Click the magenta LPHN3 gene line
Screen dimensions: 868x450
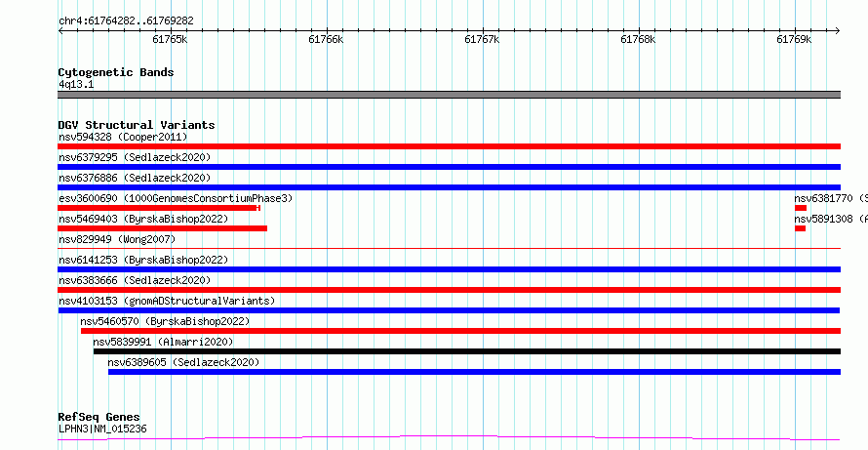449,438
